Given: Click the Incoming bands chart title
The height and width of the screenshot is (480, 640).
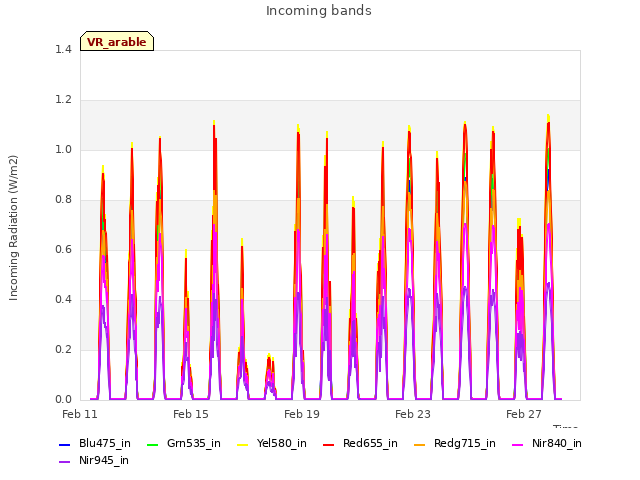Looking at the screenshot, I should click(x=319, y=11).
